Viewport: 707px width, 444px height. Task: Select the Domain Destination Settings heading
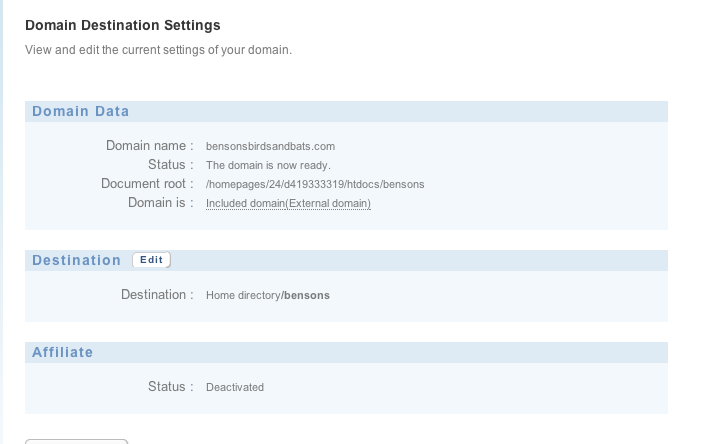tap(123, 25)
